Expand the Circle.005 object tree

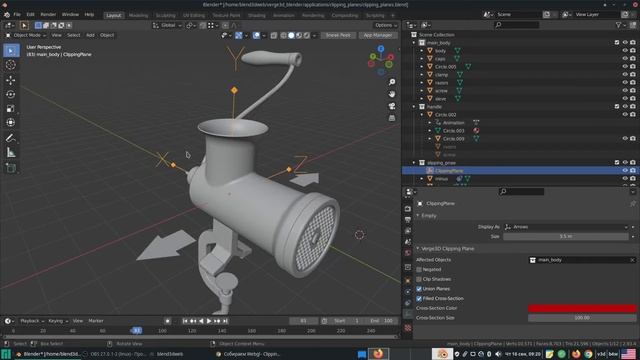click(422, 67)
